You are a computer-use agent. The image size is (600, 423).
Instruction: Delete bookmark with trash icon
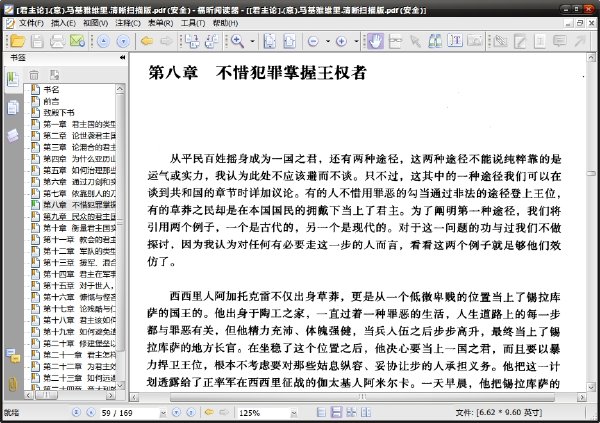coord(34,75)
